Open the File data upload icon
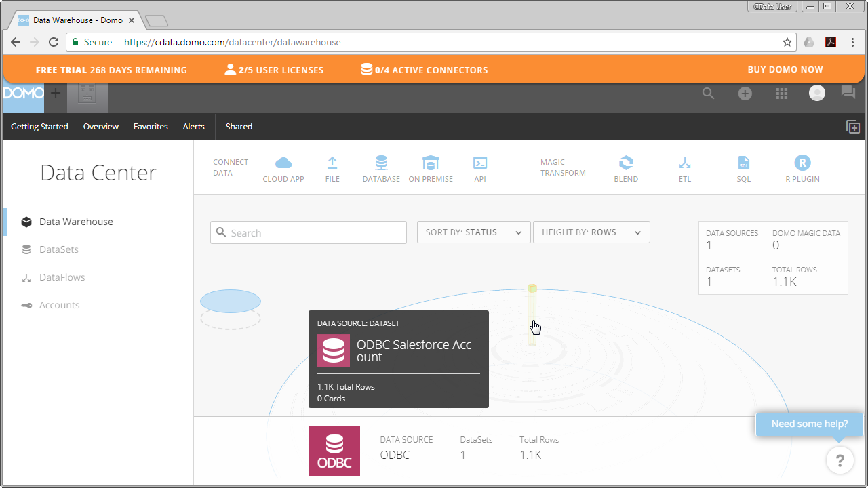 click(x=332, y=163)
